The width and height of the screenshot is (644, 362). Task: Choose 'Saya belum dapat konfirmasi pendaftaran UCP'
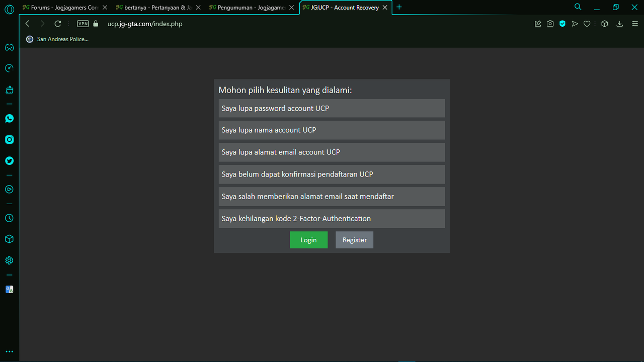[x=332, y=174]
